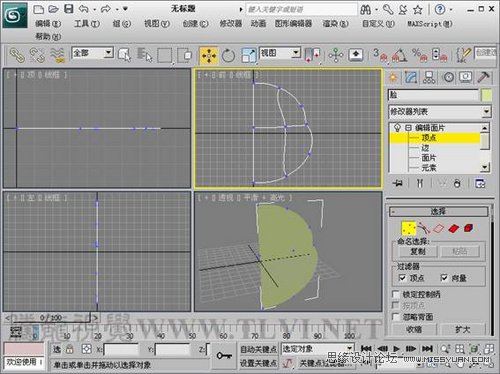Open the Tools menu (工具)

point(86,24)
